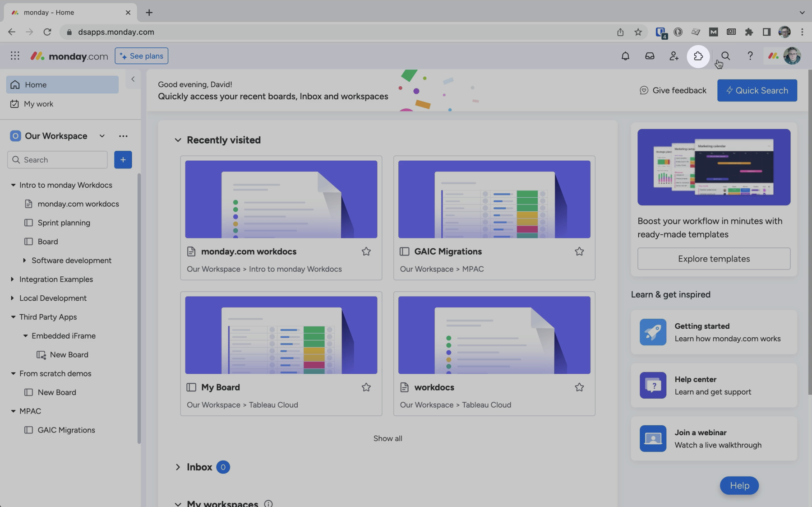Viewport: 812px width, 507px height.
Task: Collapse the Recently visited section
Action: point(178,140)
